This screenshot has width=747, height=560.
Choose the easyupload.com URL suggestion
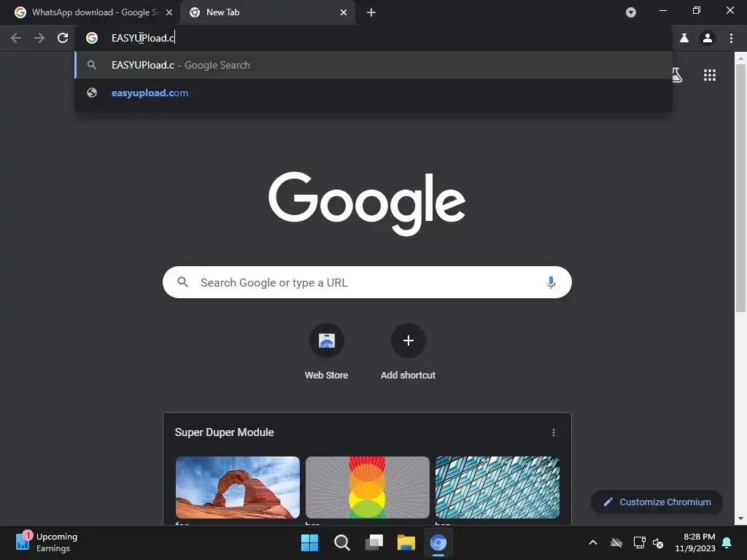(x=373, y=93)
